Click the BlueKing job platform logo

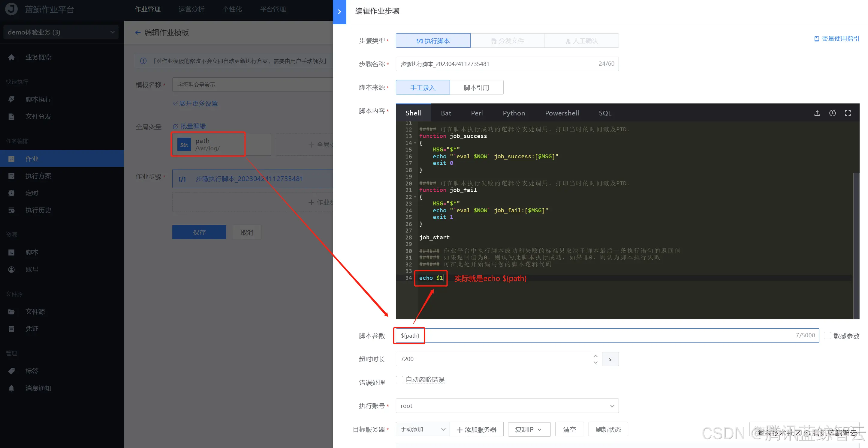click(x=11, y=9)
